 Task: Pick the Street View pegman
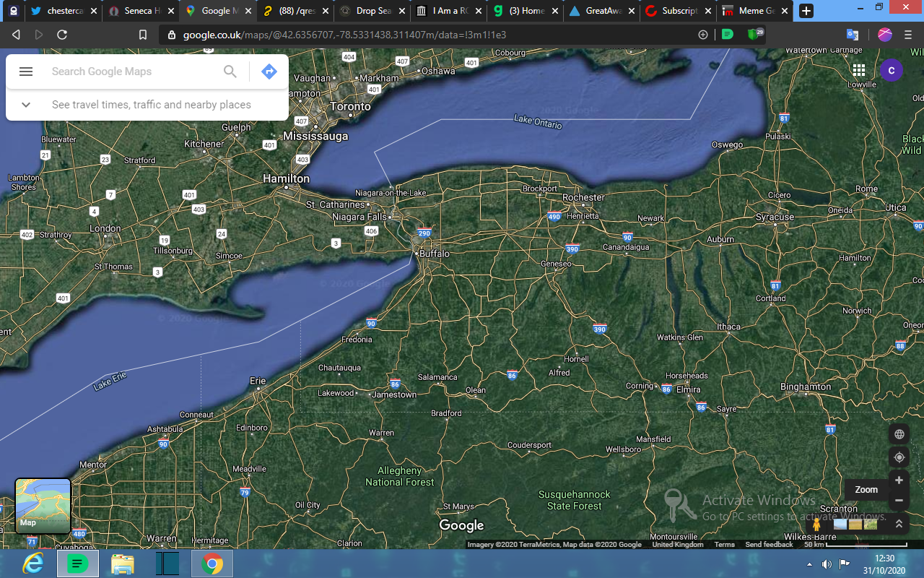816,525
